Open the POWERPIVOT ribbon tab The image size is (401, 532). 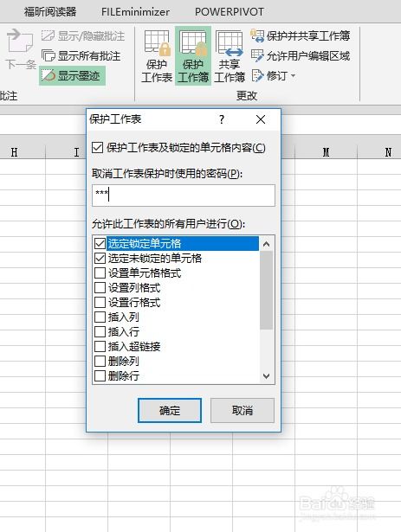[229, 12]
